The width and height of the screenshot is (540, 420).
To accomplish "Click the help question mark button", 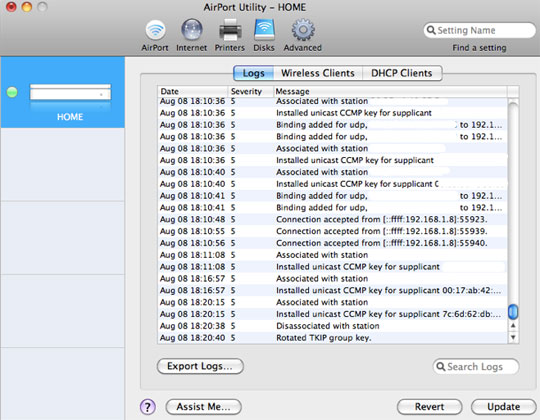I will 148,407.
